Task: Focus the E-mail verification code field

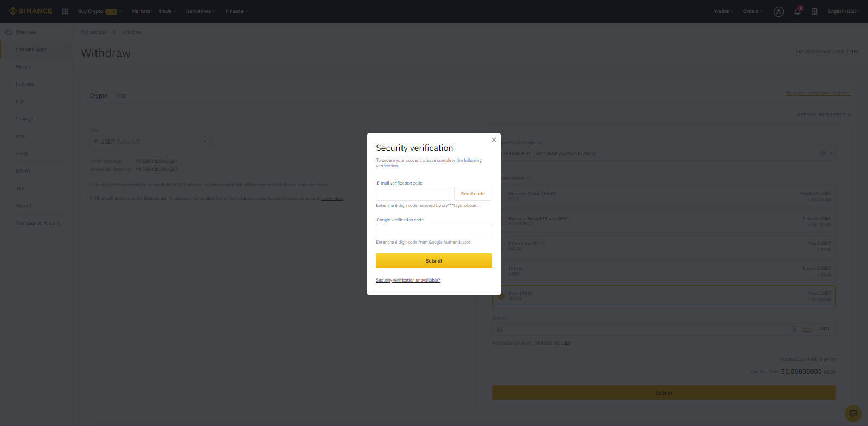Action: pos(413,194)
